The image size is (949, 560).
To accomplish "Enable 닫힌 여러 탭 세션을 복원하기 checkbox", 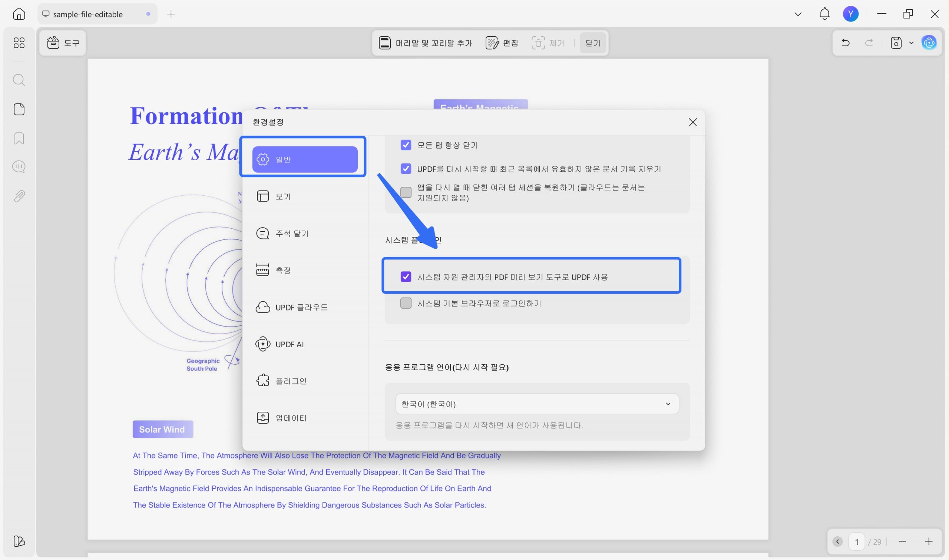I will 406,192.
